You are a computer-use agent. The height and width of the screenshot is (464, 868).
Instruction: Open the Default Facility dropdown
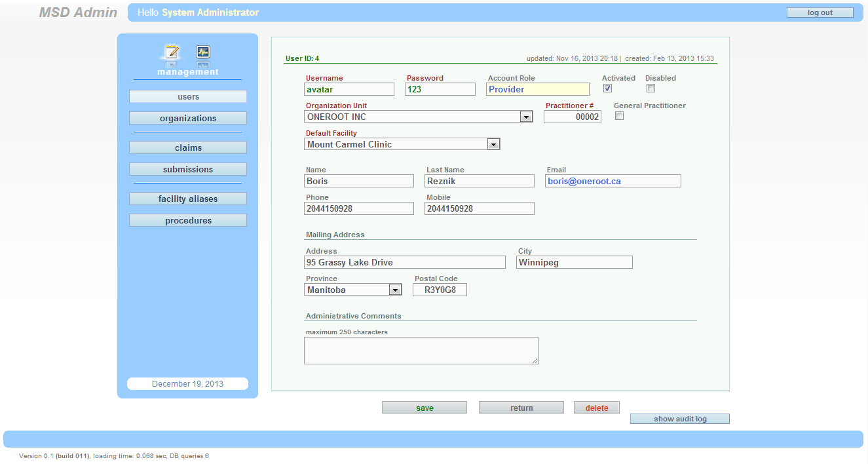tap(402, 144)
